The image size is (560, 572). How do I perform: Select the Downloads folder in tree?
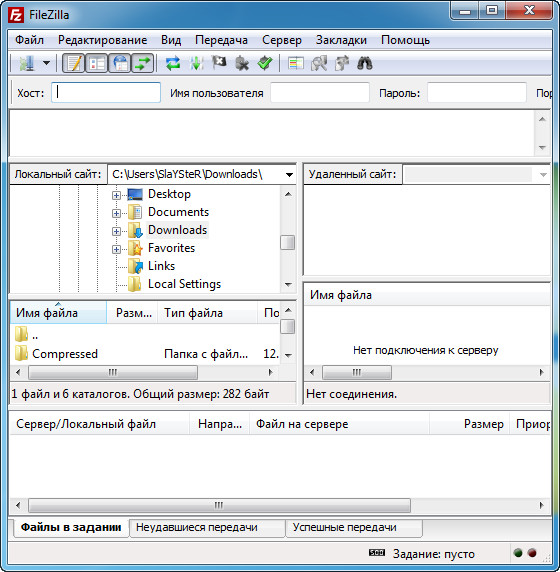(x=177, y=230)
